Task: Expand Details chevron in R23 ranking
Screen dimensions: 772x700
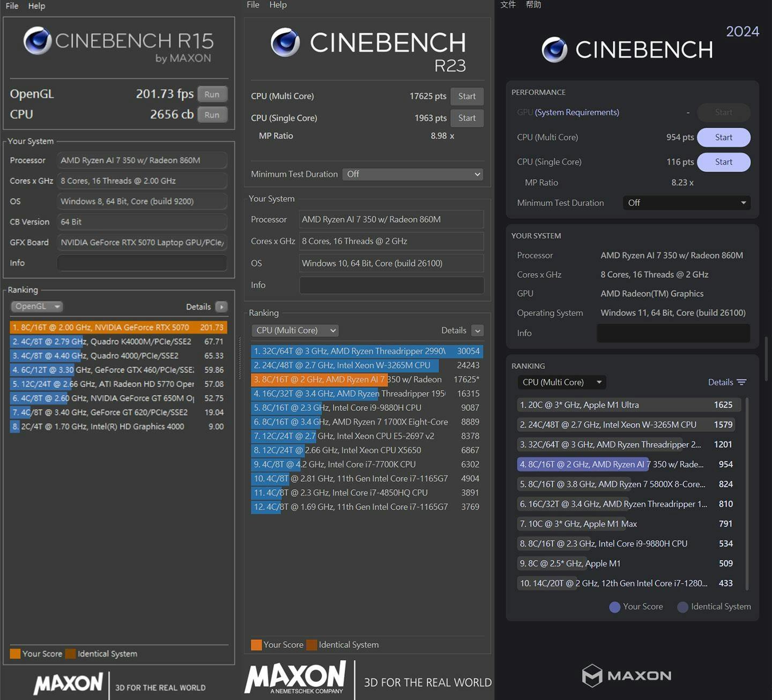Action: click(477, 330)
